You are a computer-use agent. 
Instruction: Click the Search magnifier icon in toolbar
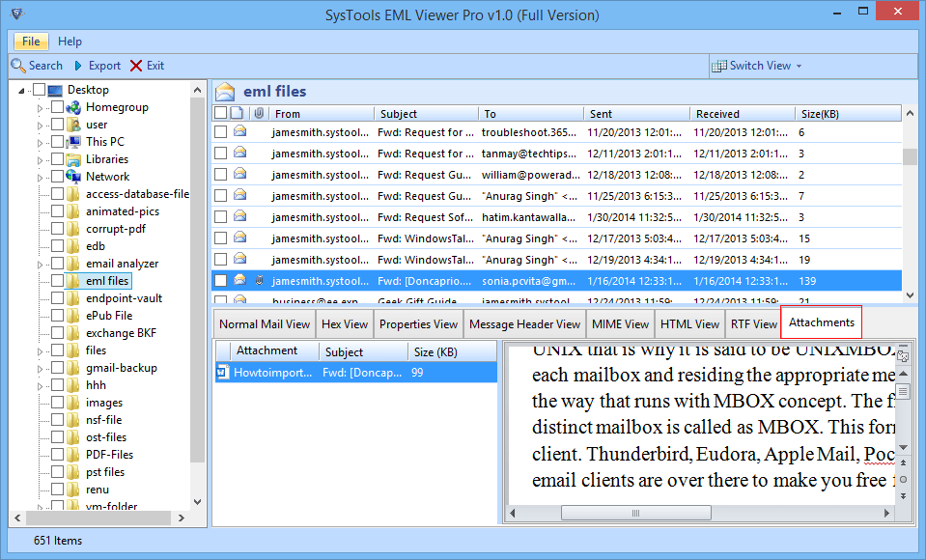pos(18,66)
